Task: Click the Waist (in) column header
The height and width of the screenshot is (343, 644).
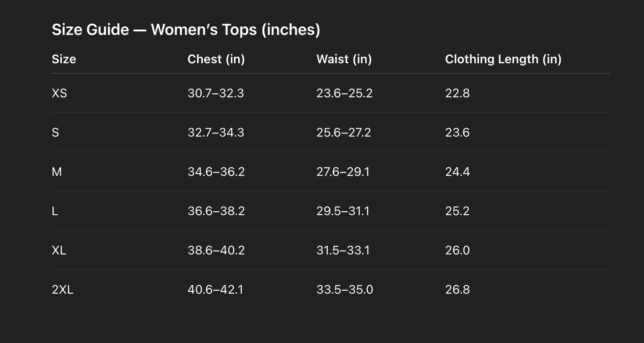Action: click(x=344, y=59)
